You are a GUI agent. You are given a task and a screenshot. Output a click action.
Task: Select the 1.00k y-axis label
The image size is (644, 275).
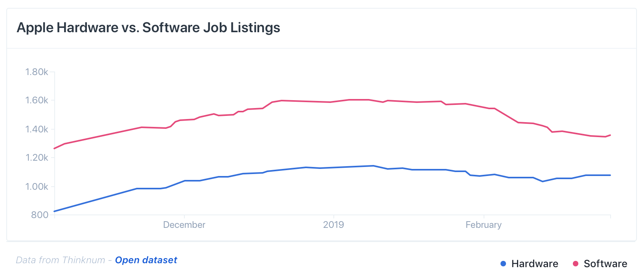pos(37,187)
